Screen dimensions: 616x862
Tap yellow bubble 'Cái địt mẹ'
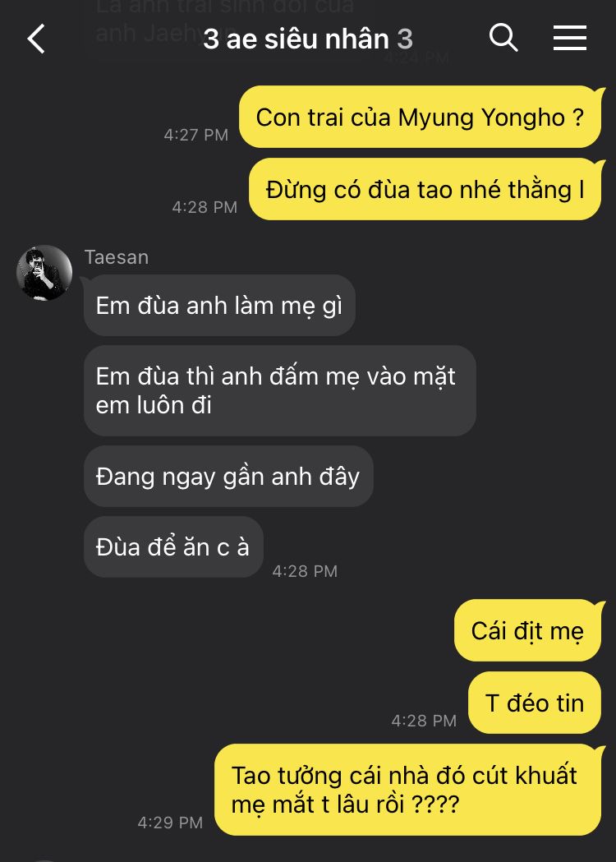tap(528, 630)
